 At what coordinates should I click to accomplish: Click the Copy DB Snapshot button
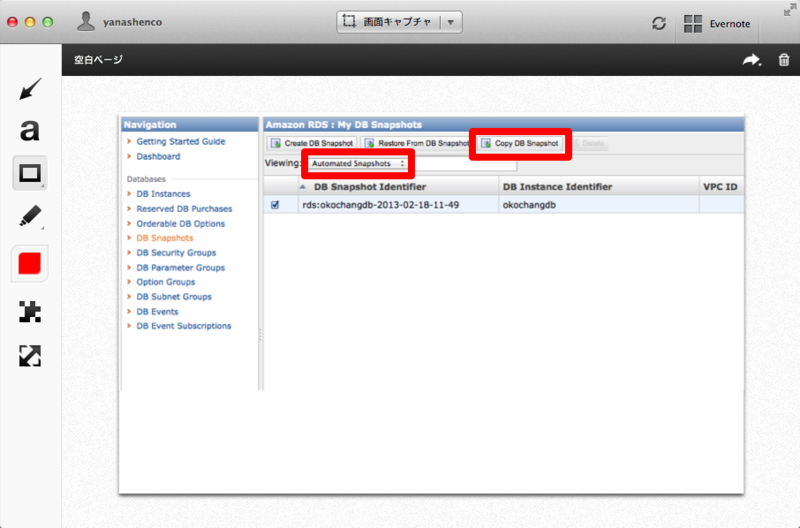pos(520,143)
